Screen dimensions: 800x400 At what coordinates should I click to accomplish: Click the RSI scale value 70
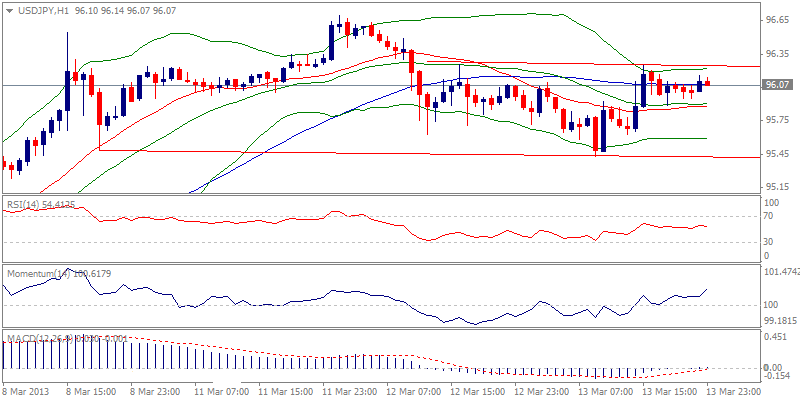[x=770, y=216]
